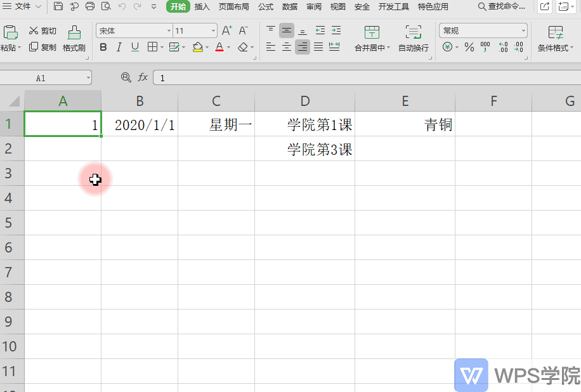Toggle align right
This screenshot has width=581, height=392.
point(303,47)
